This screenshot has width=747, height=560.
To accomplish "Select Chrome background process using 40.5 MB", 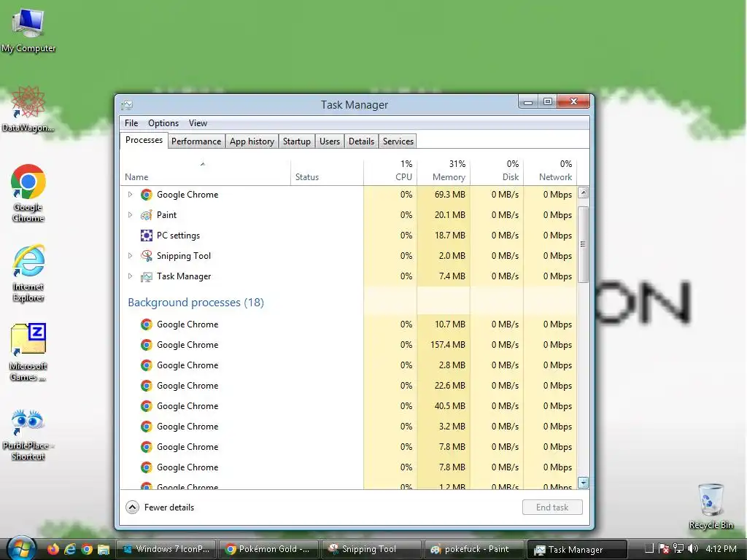I will tap(348, 406).
